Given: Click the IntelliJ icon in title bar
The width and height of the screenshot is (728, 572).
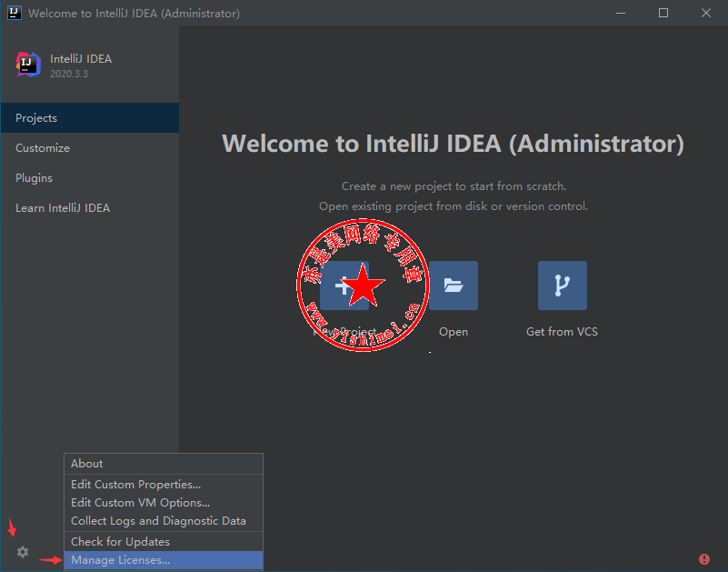Looking at the screenshot, I should tap(15, 13).
